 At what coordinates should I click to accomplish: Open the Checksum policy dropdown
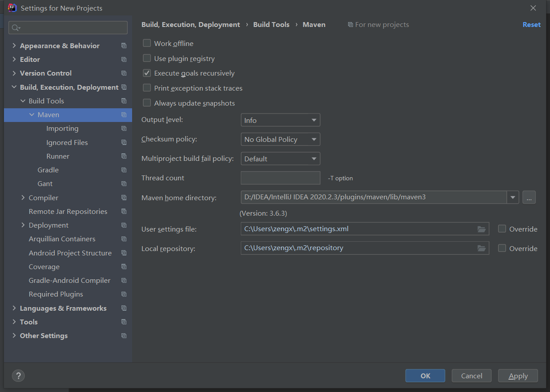tap(281, 139)
